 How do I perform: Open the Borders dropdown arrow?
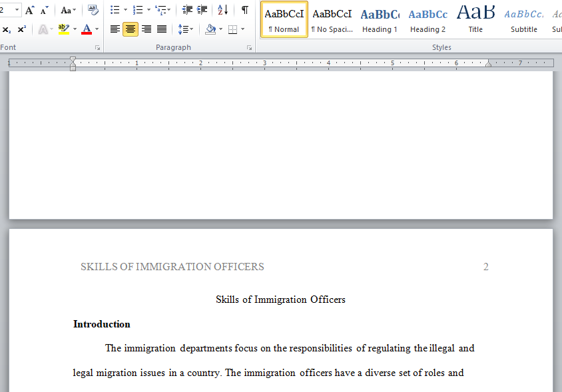click(243, 29)
